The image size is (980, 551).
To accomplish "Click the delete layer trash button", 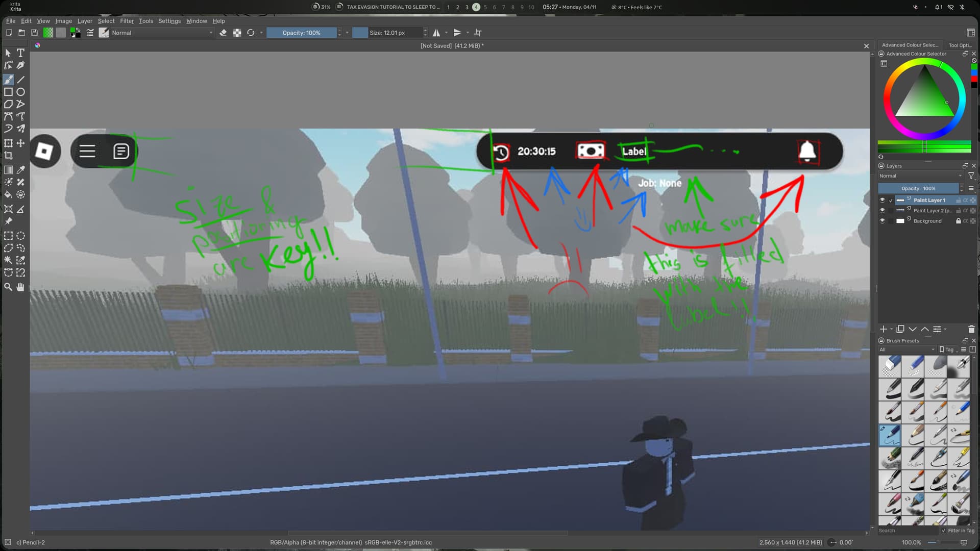I will (x=970, y=329).
